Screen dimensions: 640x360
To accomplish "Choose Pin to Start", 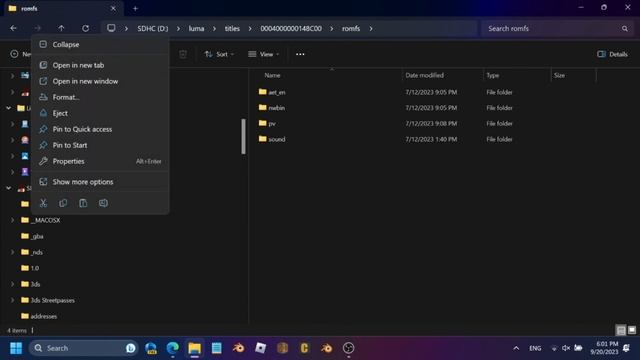I will tap(100, 145).
